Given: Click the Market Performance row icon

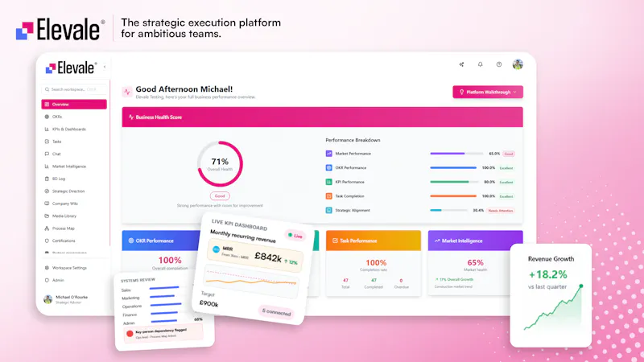Looking at the screenshot, I should pos(329,154).
